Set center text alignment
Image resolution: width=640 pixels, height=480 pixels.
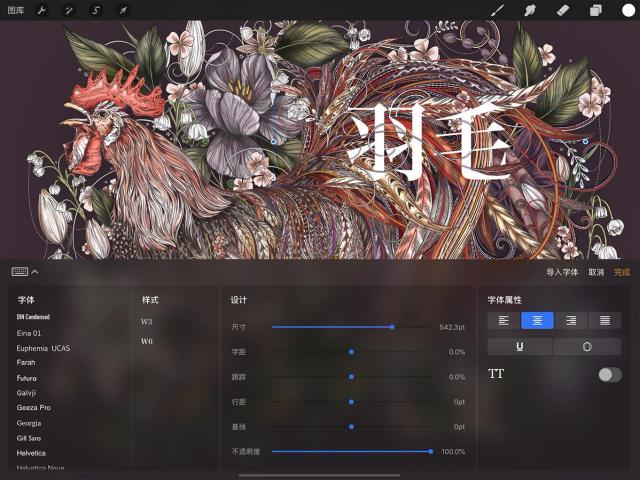point(537,321)
